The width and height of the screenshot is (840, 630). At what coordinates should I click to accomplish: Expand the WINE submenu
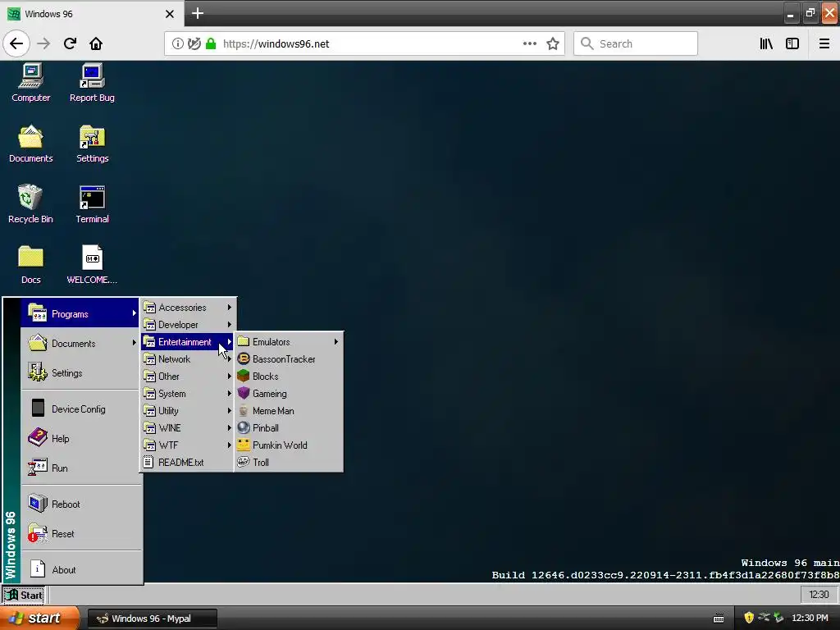point(188,427)
